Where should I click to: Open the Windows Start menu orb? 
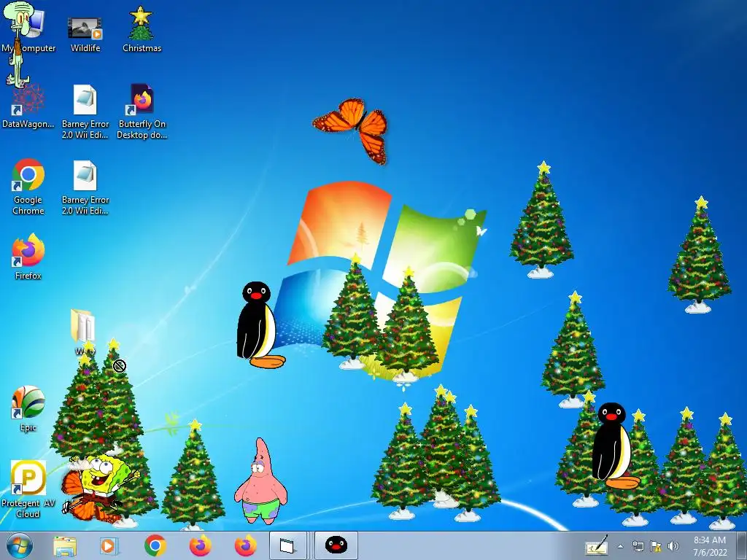click(19, 545)
